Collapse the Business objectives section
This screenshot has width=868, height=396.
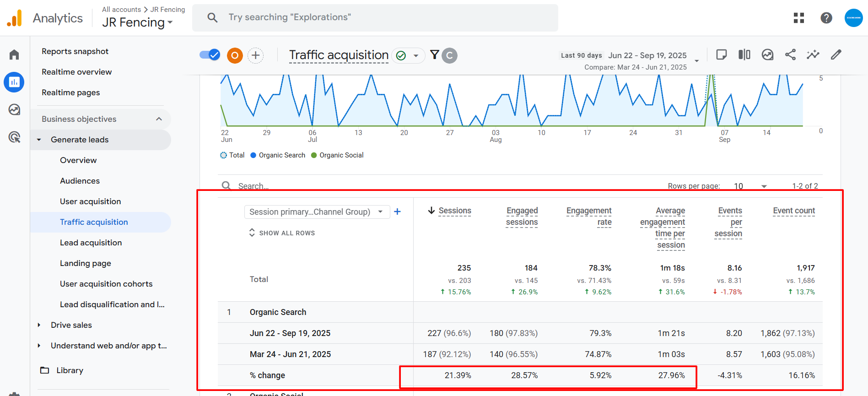coord(159,119)
